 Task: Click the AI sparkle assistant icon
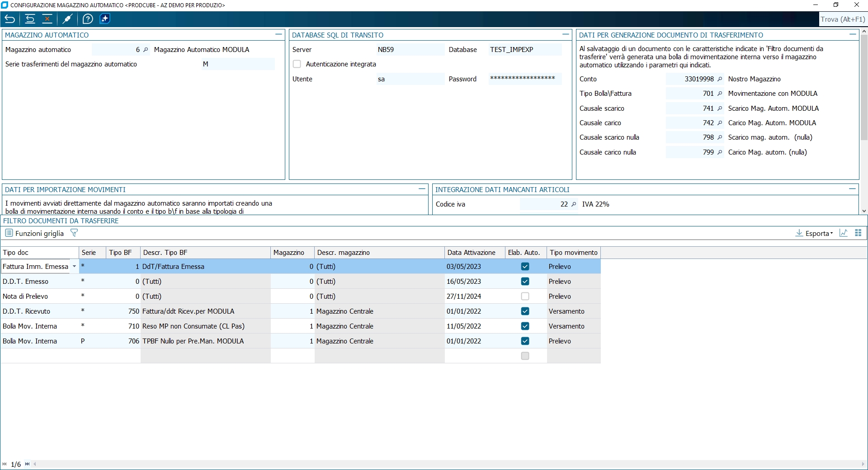point(104,19)
